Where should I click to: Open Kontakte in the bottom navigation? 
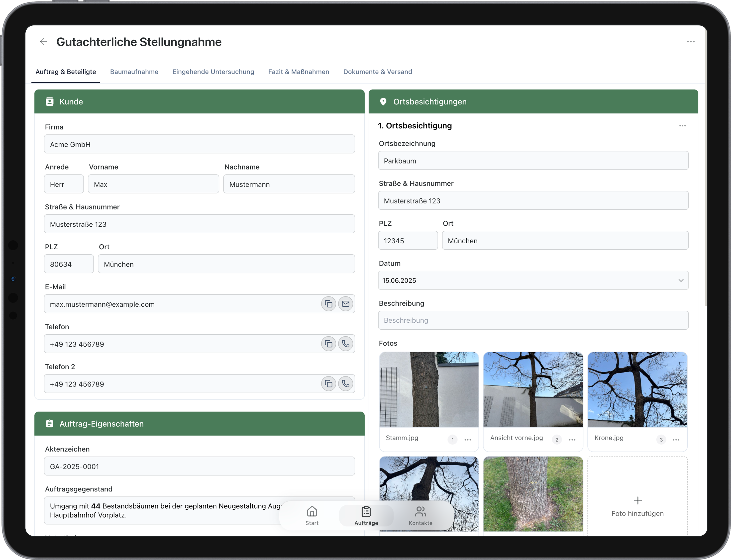point(420,515)
